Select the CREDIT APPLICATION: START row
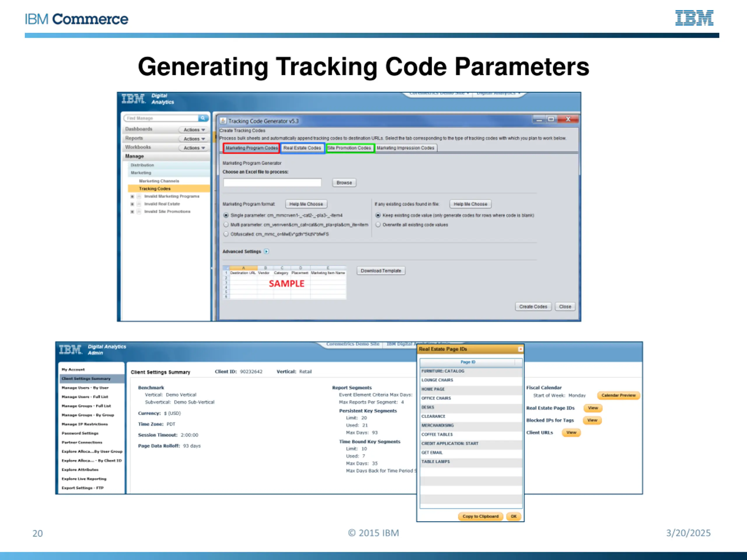The image size is (747, 560). point(471,444)
